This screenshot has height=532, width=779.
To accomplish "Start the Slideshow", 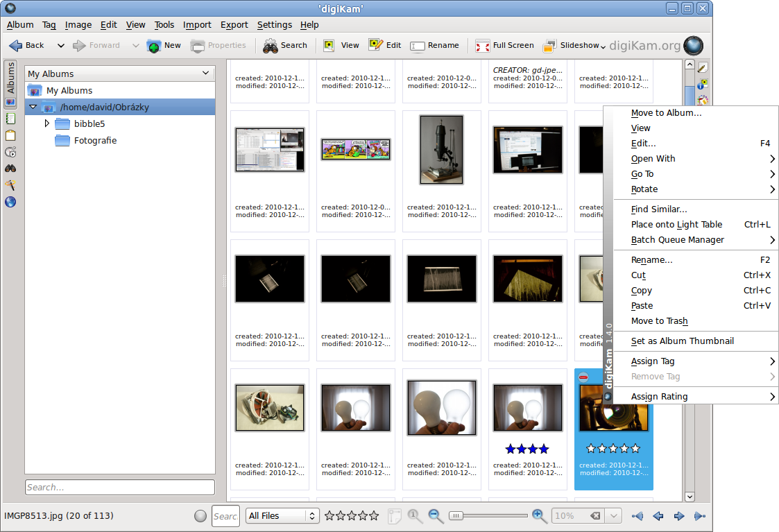I will 572,45.
